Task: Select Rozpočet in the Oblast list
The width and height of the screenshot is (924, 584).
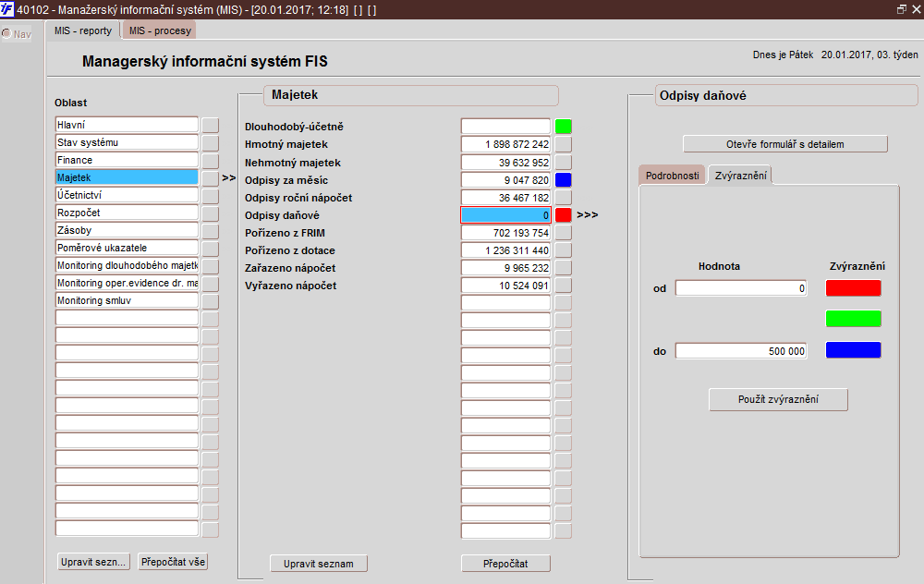Action: tap(127, 213)
